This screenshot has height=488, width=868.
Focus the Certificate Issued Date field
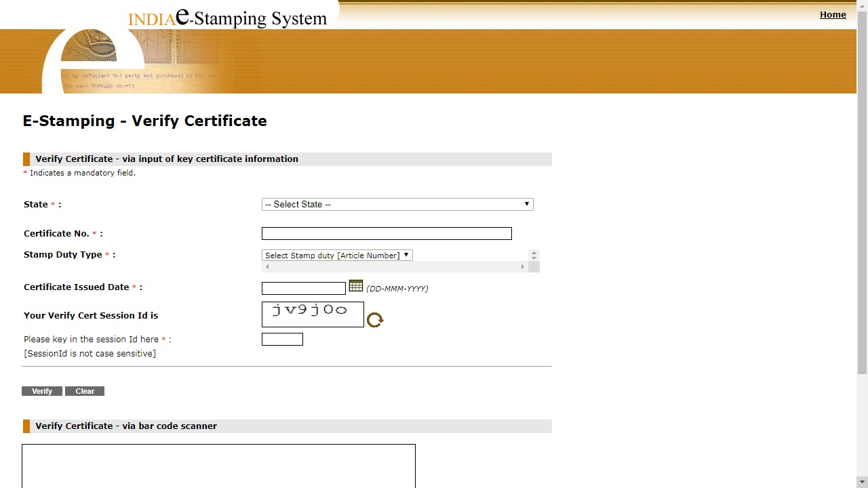(x=303, y=288)
